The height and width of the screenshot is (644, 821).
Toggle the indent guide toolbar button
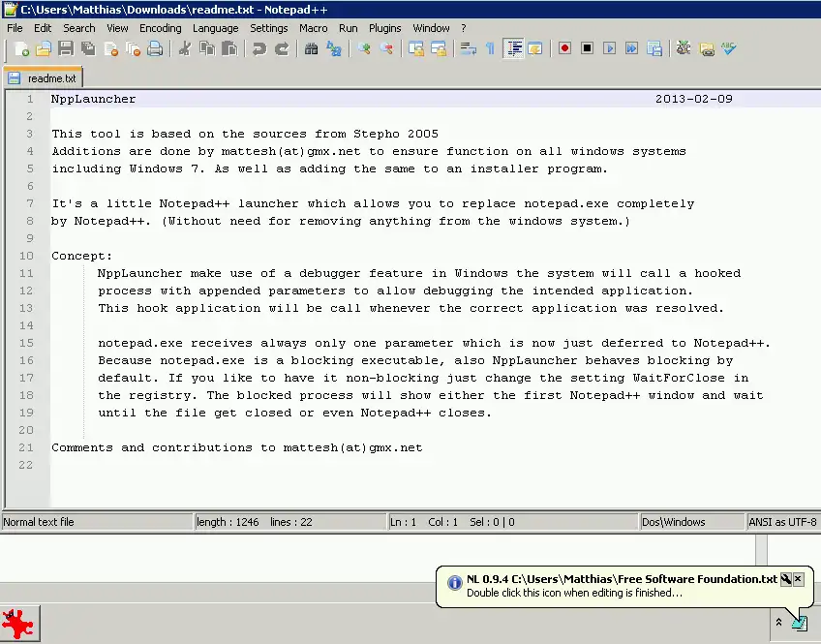click(x=514, y=48)
